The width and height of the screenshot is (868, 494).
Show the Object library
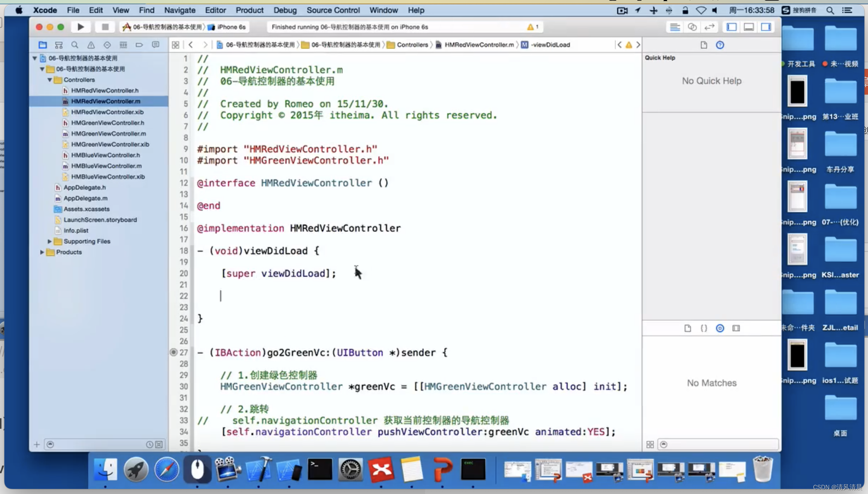click(x=720, y=328)
